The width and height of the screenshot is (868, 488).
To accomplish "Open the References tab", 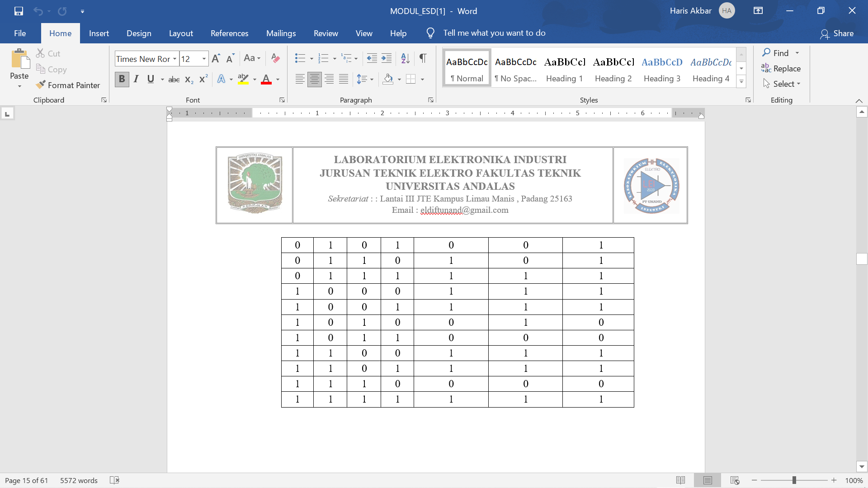I will click(229, 33).
